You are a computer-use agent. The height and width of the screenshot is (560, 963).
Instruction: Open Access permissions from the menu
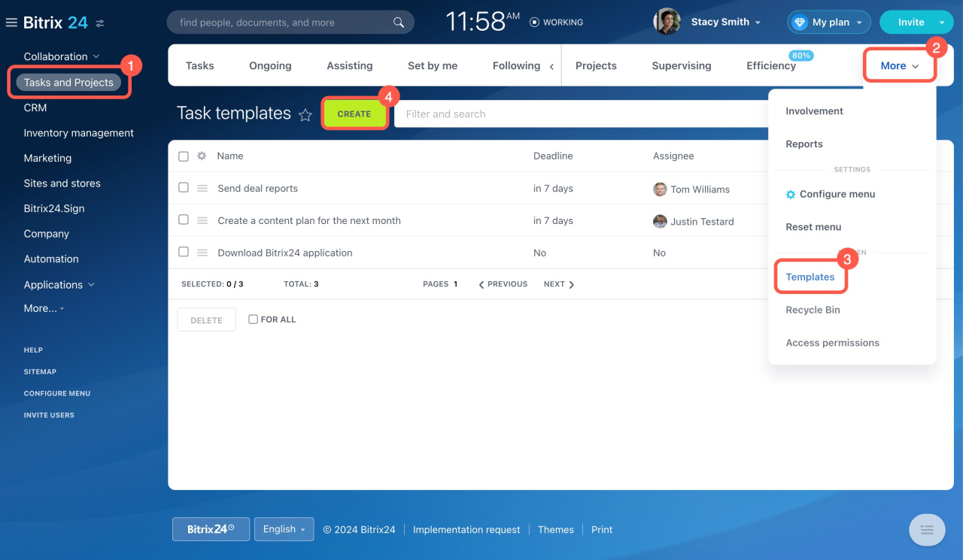tap(832, 343)
